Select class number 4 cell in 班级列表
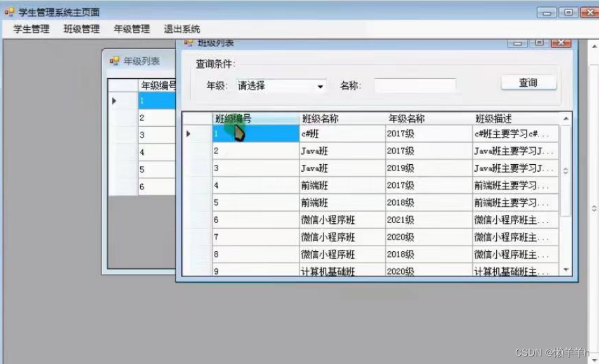 point(256,185)
